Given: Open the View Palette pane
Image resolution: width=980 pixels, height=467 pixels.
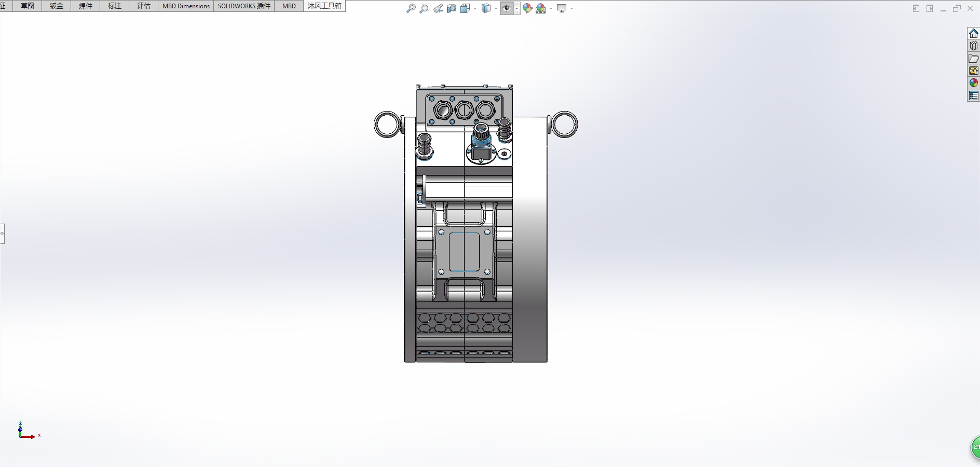Looking at the screenshot, I should 974,71.
